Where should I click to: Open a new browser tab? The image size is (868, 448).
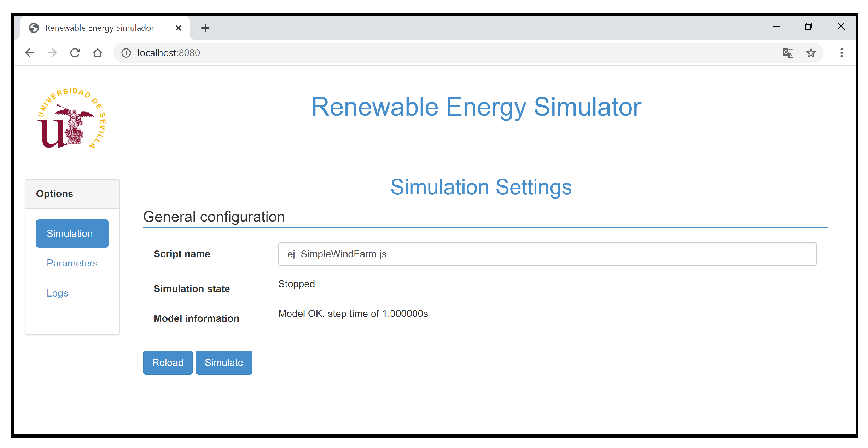pyautogui.click(x=205, y=28)
